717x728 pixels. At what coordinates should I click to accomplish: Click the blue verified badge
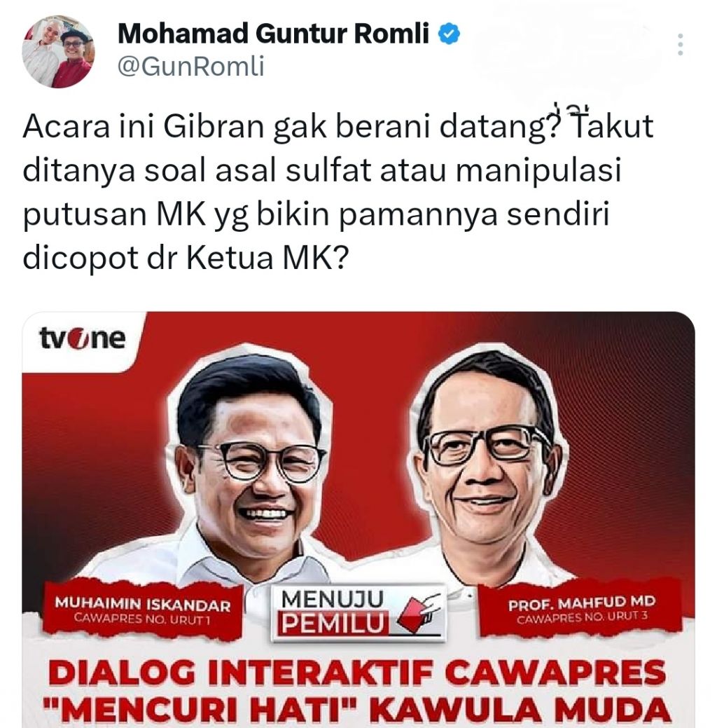[449, 34]
